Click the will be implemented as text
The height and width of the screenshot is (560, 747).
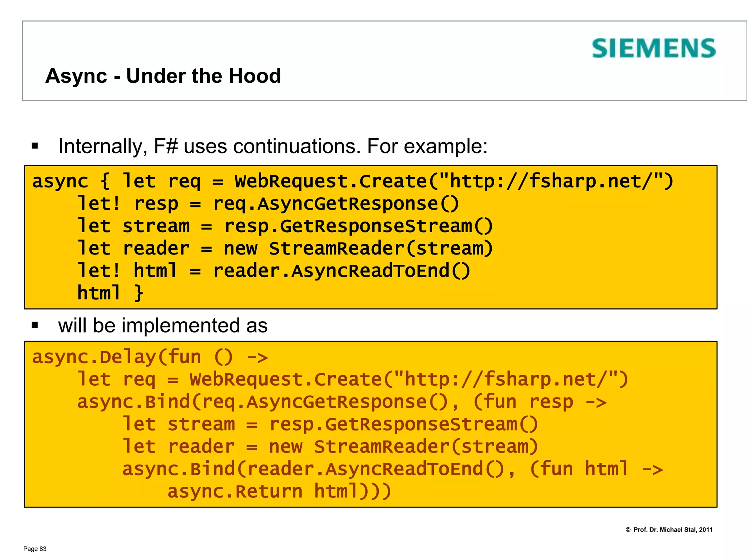(x=163, y=325)
